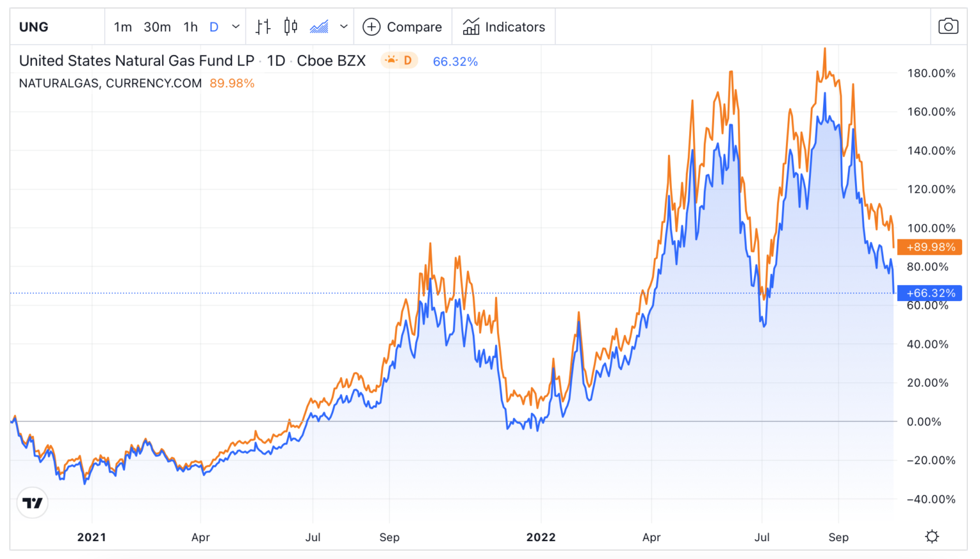Viewport: 980px width, 559px height.
Task: Open the chart style dropdown chevron
Action: (344, 26)
